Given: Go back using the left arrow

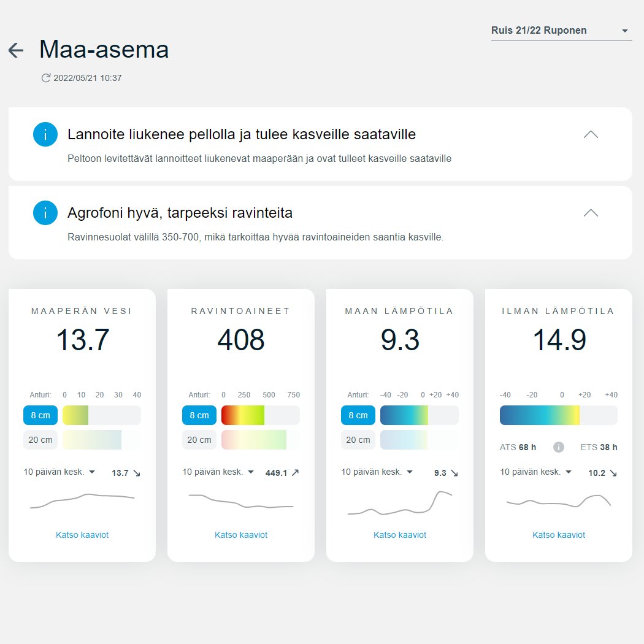Looking at the screenshot, I should click(16, 50).
